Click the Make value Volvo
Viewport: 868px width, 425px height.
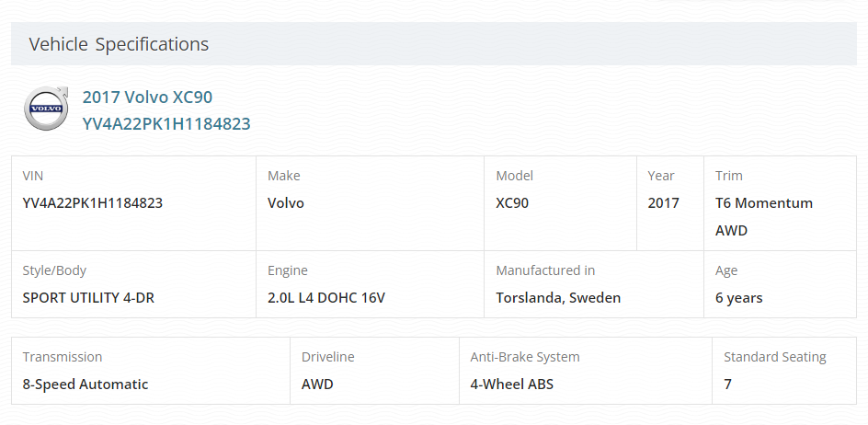[286, 202]
